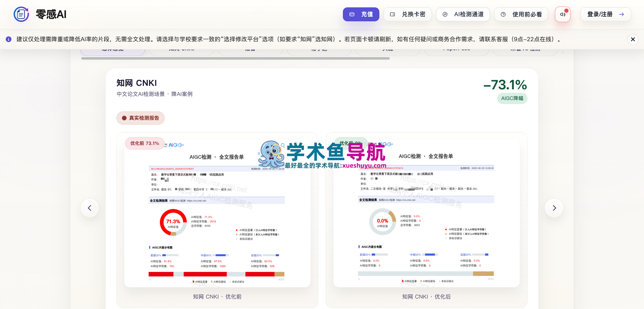Click the 优化前 73.1% label
The image size is (644, 309).
(145, 143)
